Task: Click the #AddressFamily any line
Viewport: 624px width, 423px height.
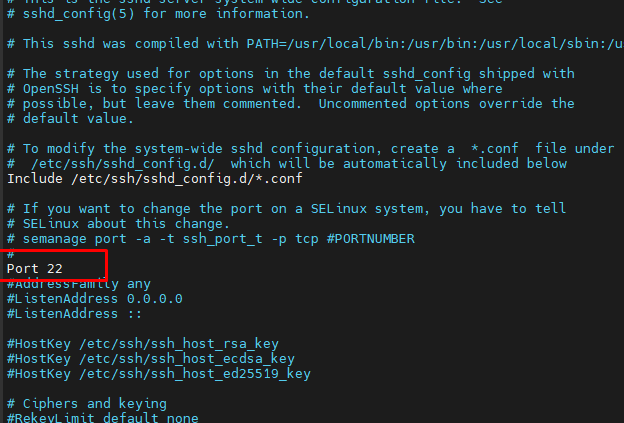Action: pyautogui.click(x=79, y=284)
